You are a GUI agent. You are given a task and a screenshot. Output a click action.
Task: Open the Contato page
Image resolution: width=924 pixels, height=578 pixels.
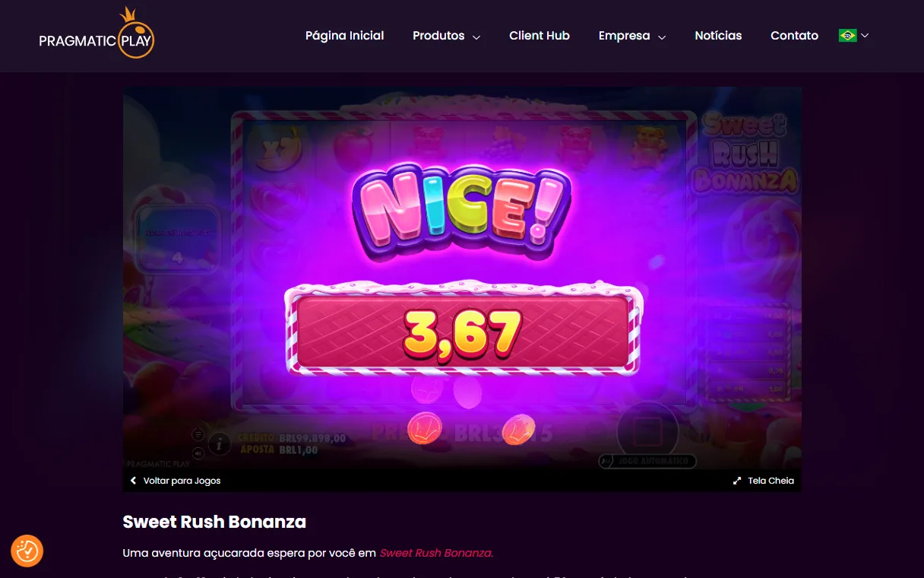point(794,36)
